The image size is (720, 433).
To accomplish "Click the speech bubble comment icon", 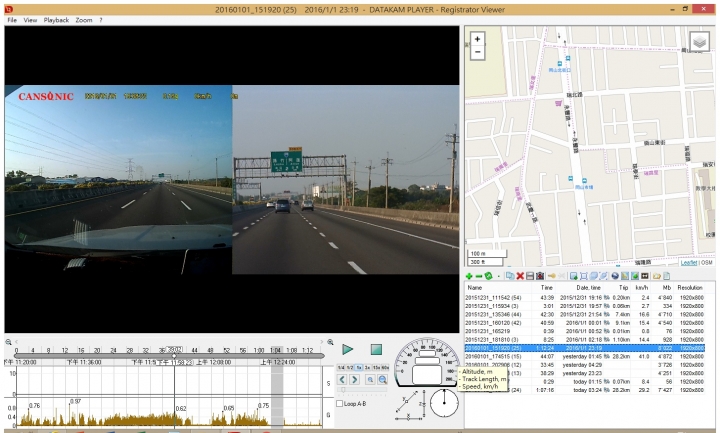I will point(593,276).
